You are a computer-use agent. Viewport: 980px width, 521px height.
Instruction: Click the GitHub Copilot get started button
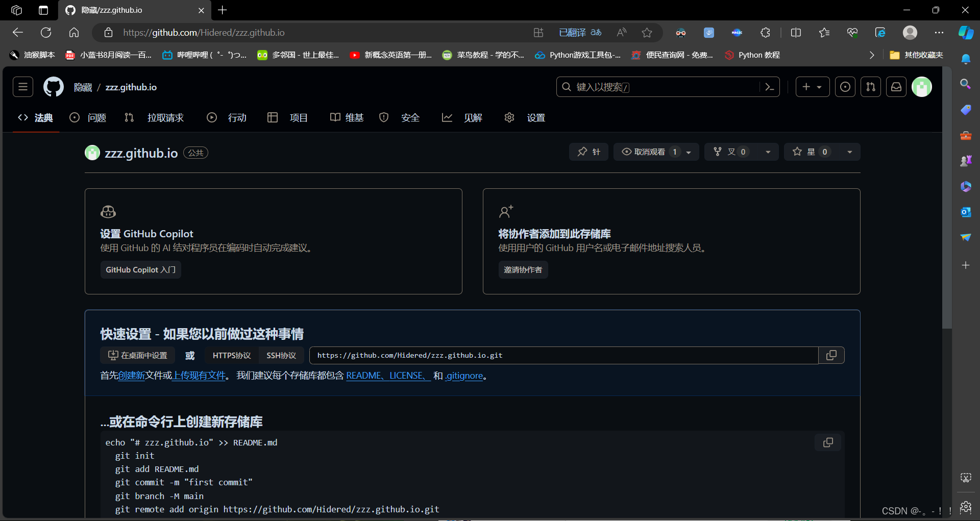click(x=141, y=269)
